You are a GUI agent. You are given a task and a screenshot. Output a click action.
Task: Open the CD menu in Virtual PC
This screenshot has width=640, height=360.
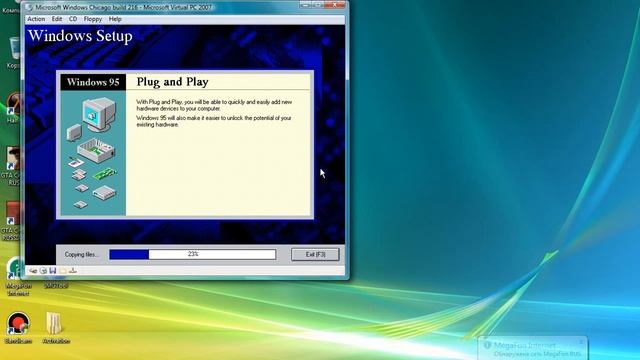pos(73,19)
